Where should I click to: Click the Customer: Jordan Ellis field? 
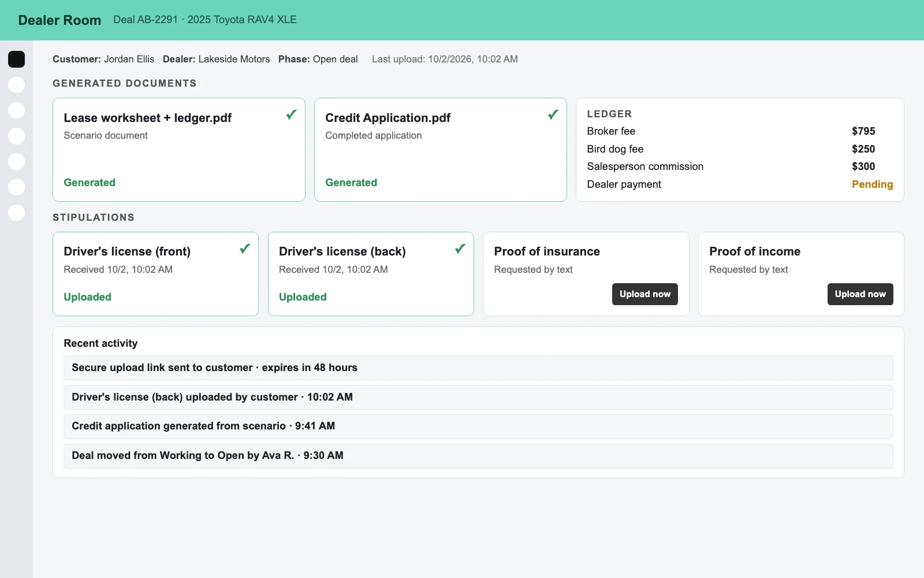point(103,59)
